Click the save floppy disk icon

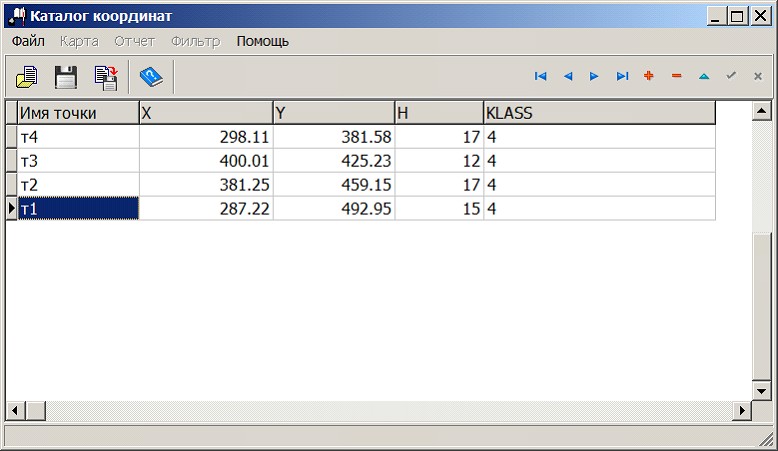66,76
